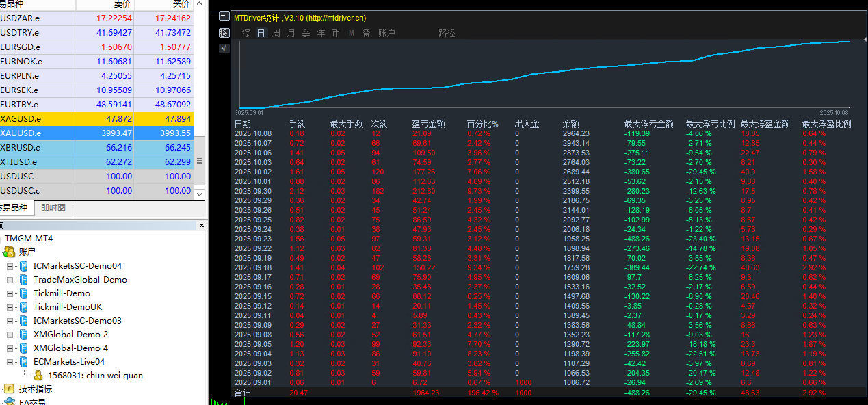The height and width of the screenshot is (405, 868).
Task: Click the market watch vertical scrollbar handle
Action: tap(200, 161)
